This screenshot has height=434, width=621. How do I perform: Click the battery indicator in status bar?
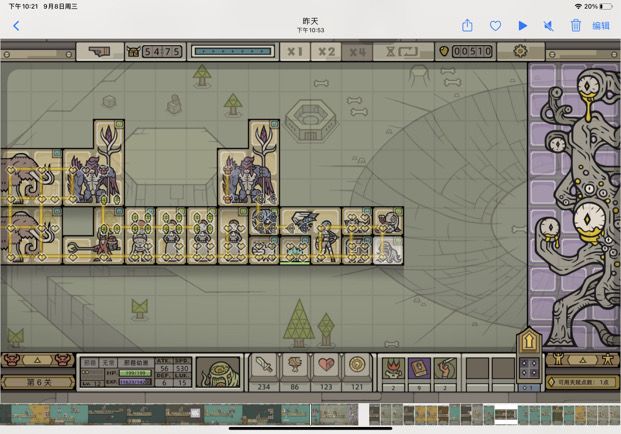[606, 6]
